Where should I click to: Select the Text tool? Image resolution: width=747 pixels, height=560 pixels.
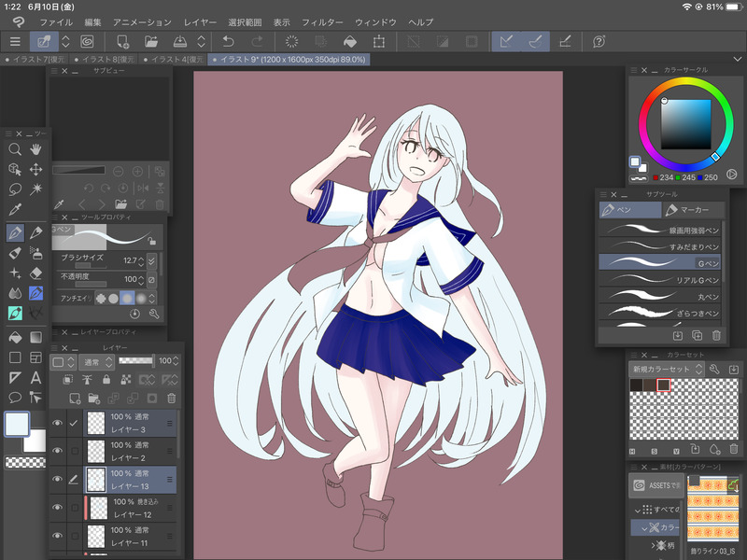click(35, 378)
